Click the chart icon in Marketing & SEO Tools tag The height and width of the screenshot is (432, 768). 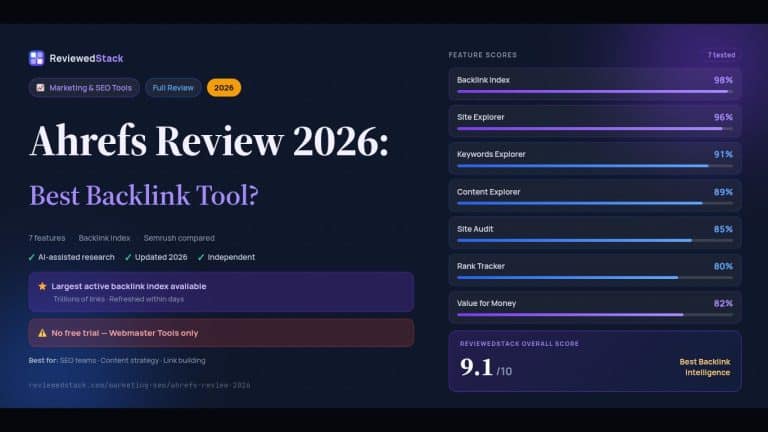click(x=40, y=88)
